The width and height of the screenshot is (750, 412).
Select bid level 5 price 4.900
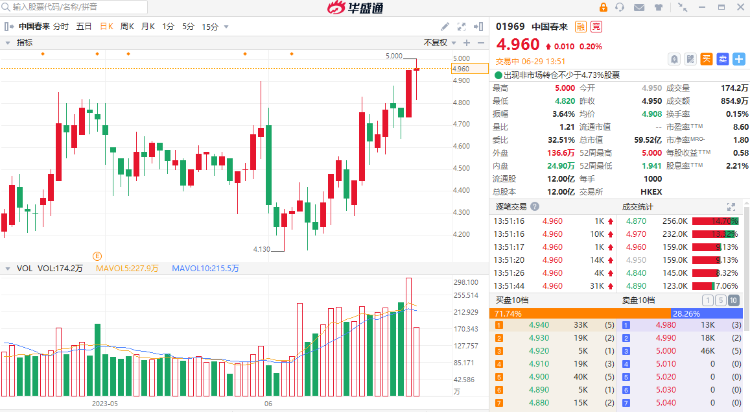[x=539, y=377]
